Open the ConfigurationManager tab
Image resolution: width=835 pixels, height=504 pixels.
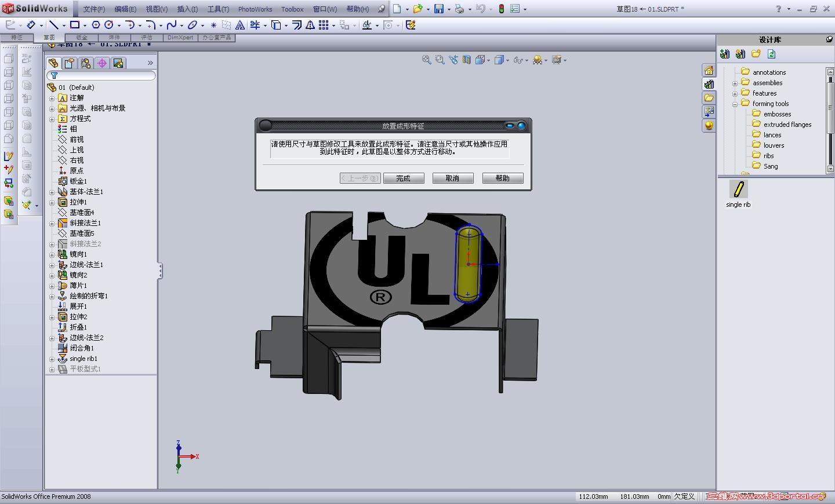[86, 63]
